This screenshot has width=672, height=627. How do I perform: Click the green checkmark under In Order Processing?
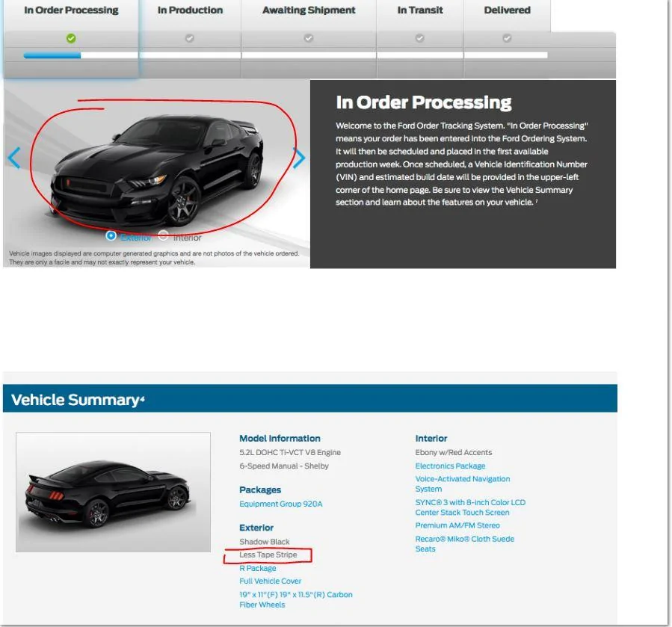click(71, 39)
